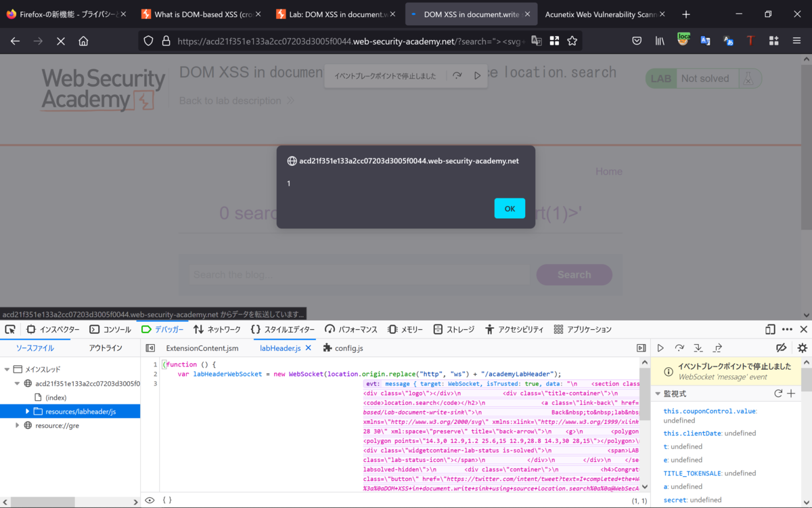Open コンソール tab in devtools
Image resolution: width=812 pixels, height=508 pixels.
tap(110, 329)
